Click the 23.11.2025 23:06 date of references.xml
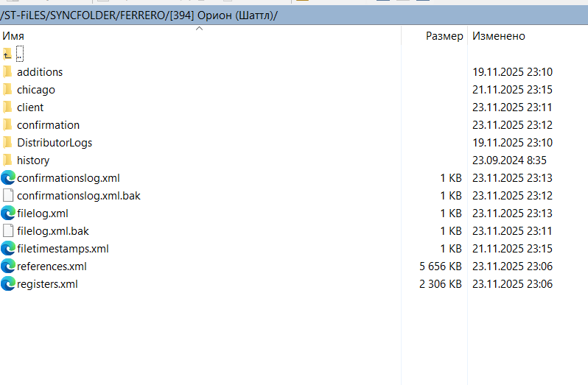 tap(512, 266)
